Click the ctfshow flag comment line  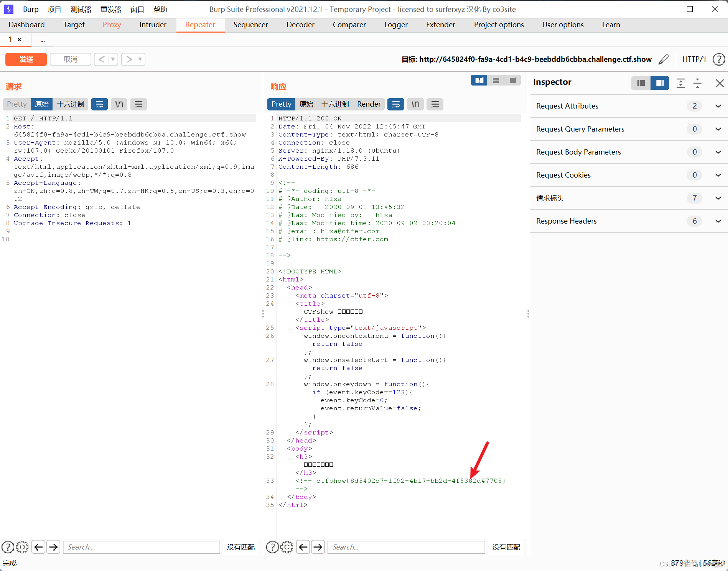click(400, 480)
